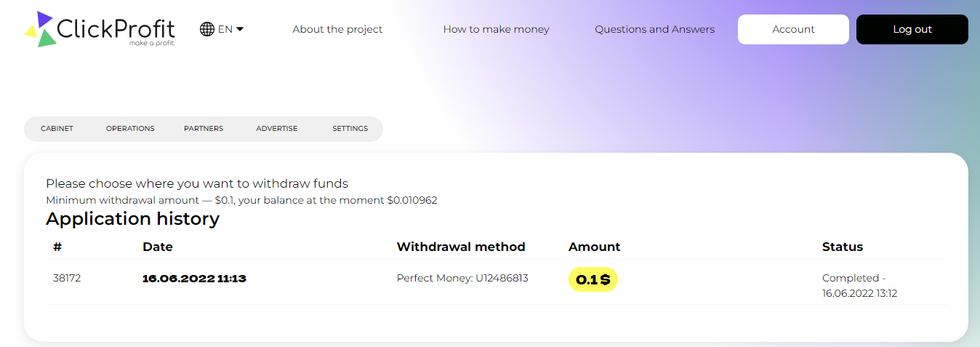Go to the Advertise tab
The width and height of the screenshot is (980, 347).
click(276, 129)
